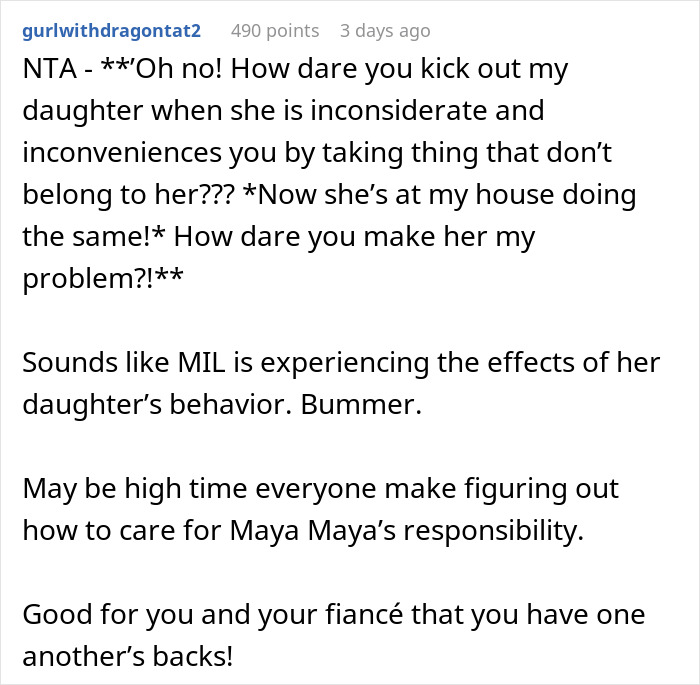Click the line 'daughter when she is inconsiderate and'
The height and width of the screenshot is (685, 700).
283,111
